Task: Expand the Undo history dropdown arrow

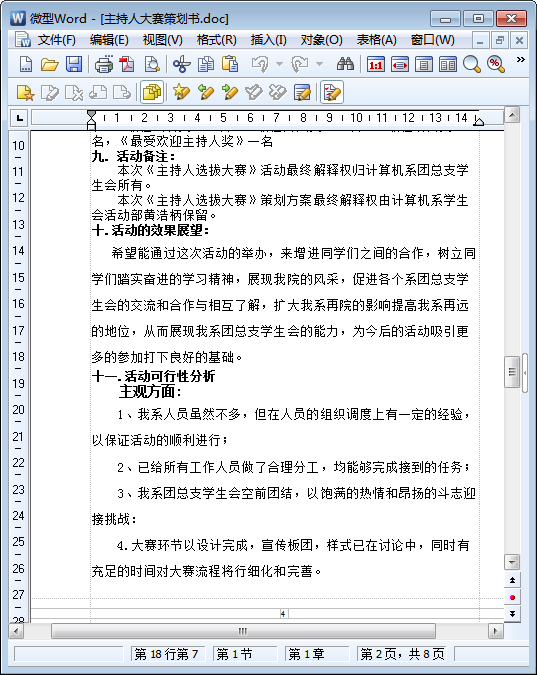Action: 279,64
